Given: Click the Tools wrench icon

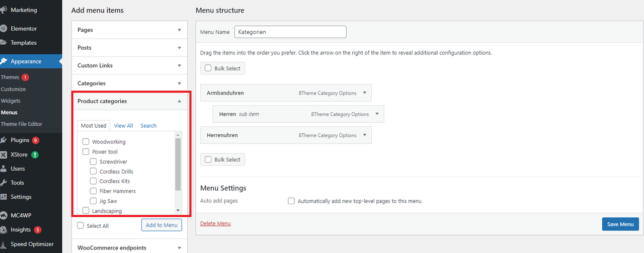Looking at the screenshot, I should click(x=3, y=183).
